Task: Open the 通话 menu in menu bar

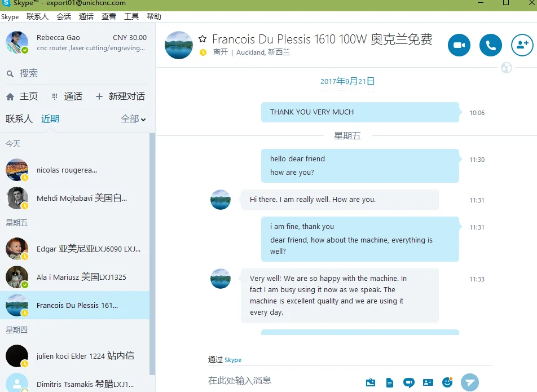Action: pos(86,16)
